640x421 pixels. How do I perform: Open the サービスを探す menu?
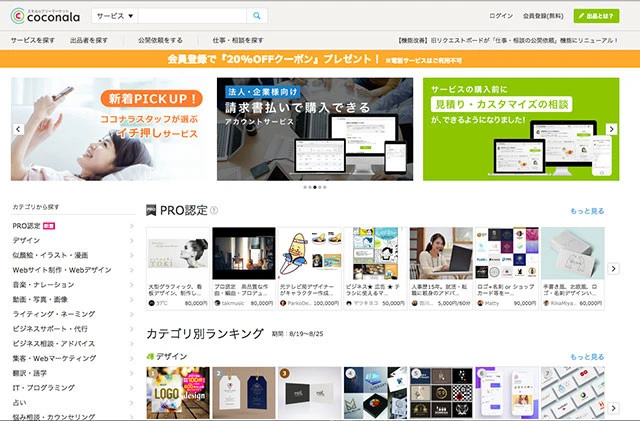click(33, 40)
